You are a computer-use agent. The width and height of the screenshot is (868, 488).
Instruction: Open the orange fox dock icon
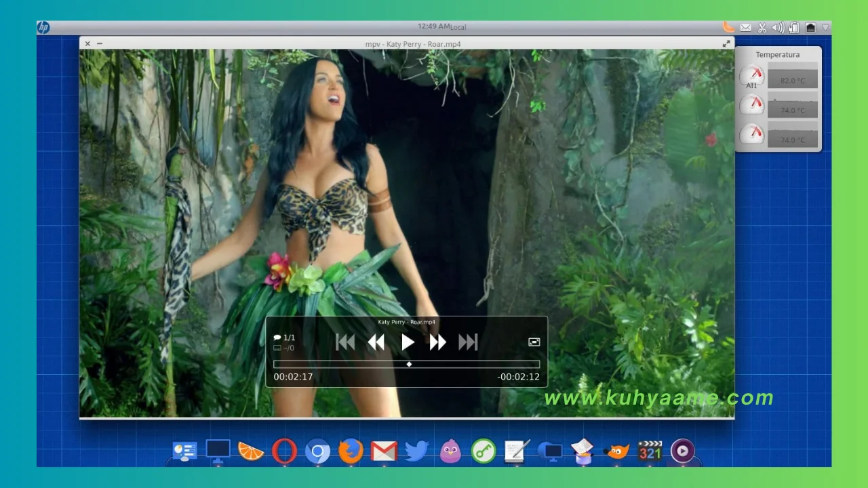tap(616, 451)
